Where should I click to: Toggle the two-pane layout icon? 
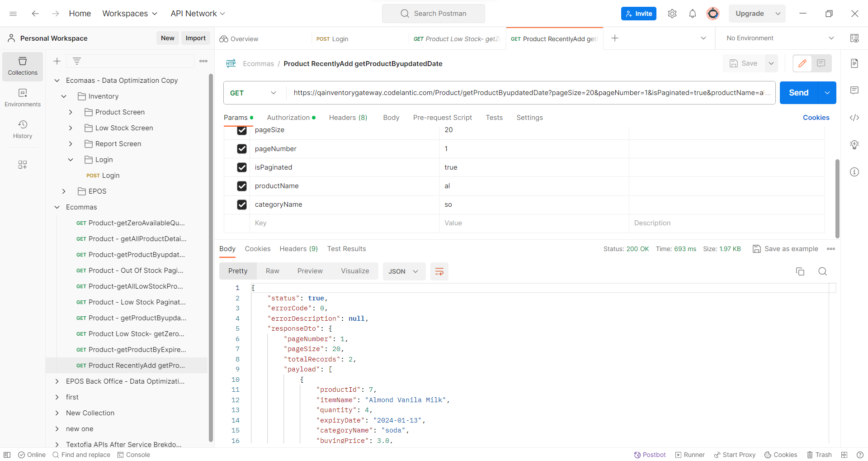point(844,455)
